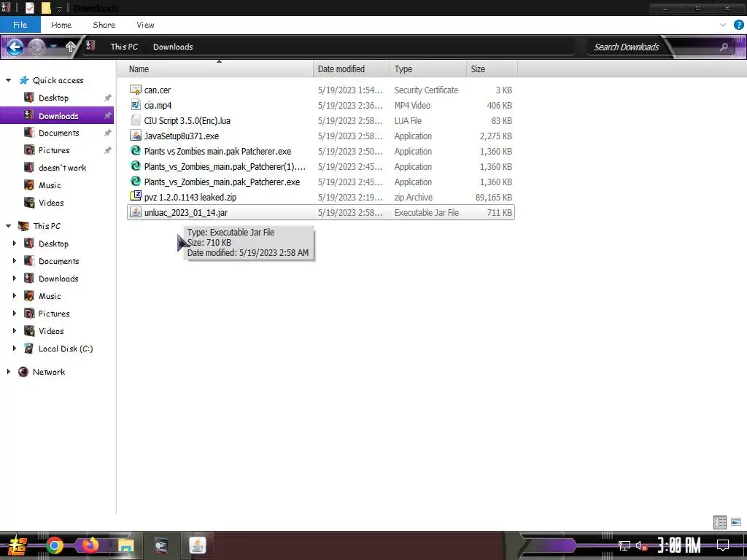
Task: Click This PC in address bar
Action: 124,47
